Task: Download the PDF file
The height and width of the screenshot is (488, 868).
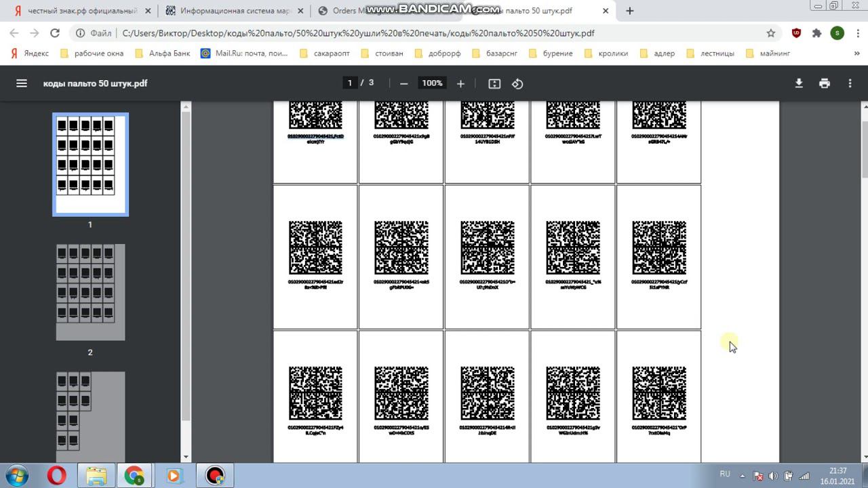Action: (x=799, y=83)
